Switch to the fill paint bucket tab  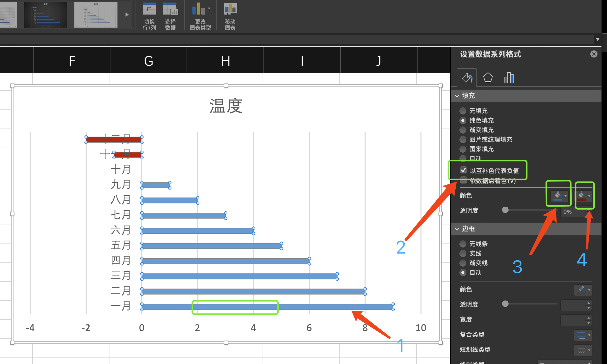coord(466,78)
